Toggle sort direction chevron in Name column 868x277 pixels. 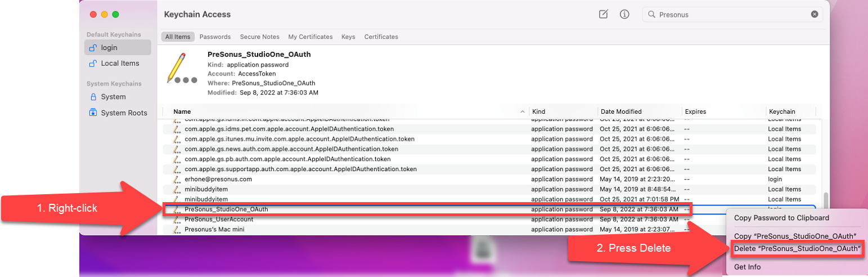pos(523,111)
